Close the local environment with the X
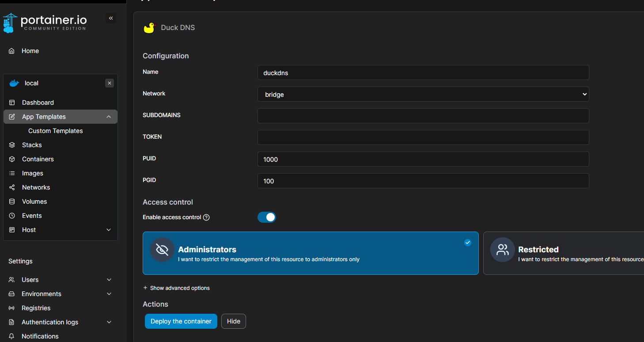Screen dimensions: 644x342 pos(110,83)
